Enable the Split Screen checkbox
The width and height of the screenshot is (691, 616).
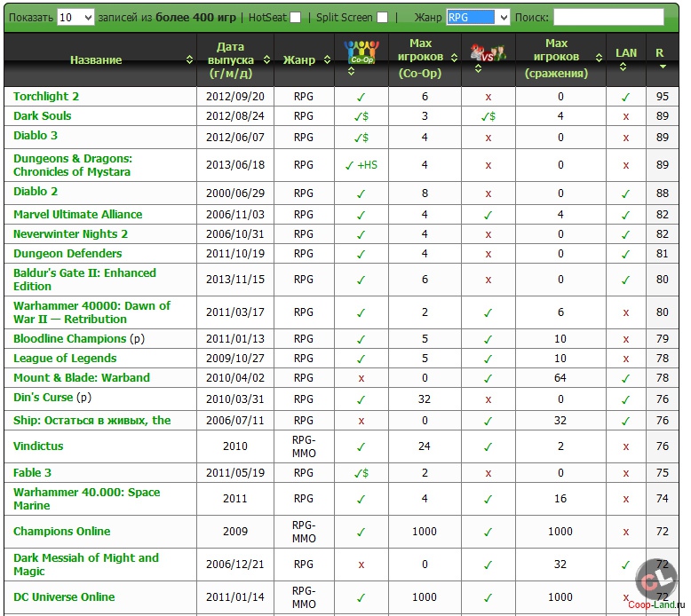click(x=383, y=18)
